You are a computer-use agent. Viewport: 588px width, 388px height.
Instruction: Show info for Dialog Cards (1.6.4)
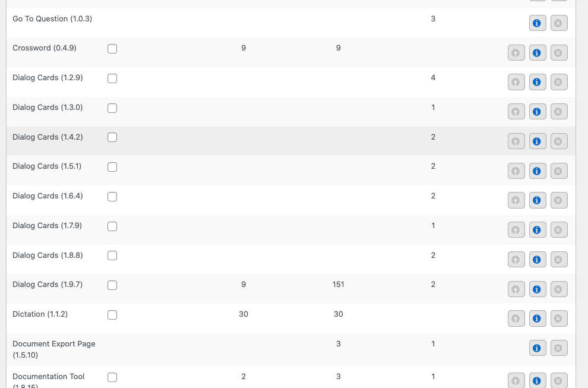click(x=538, y=200)
